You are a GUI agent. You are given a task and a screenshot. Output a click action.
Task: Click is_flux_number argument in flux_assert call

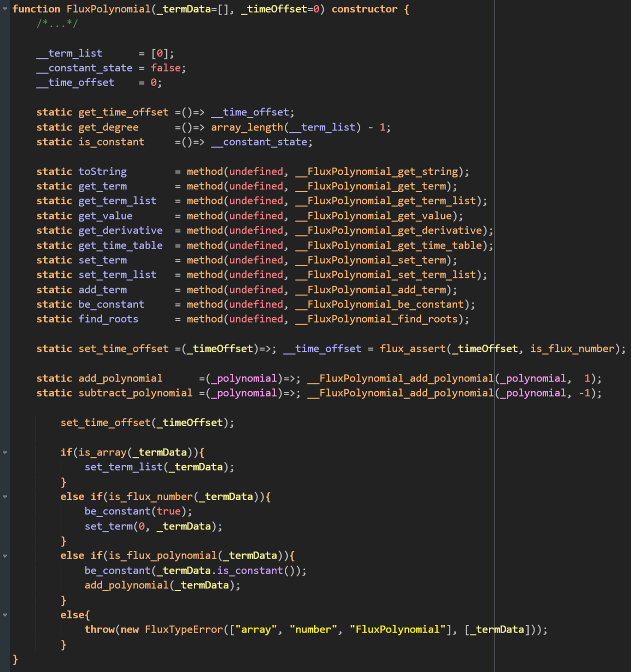pos(572,348)
